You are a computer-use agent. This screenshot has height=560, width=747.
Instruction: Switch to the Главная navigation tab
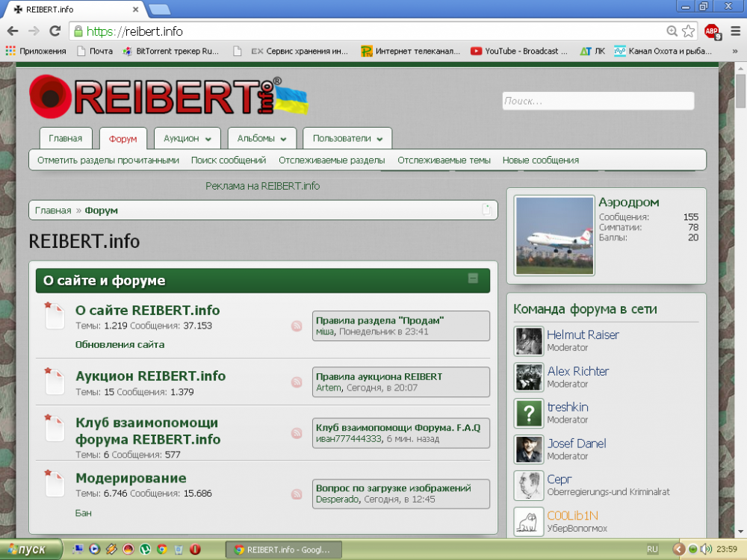[66, 139]
